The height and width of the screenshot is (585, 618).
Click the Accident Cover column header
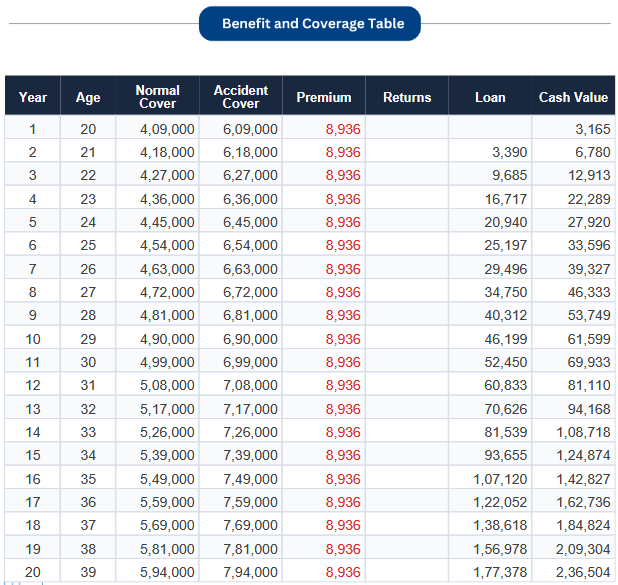[x=241, y=97]
